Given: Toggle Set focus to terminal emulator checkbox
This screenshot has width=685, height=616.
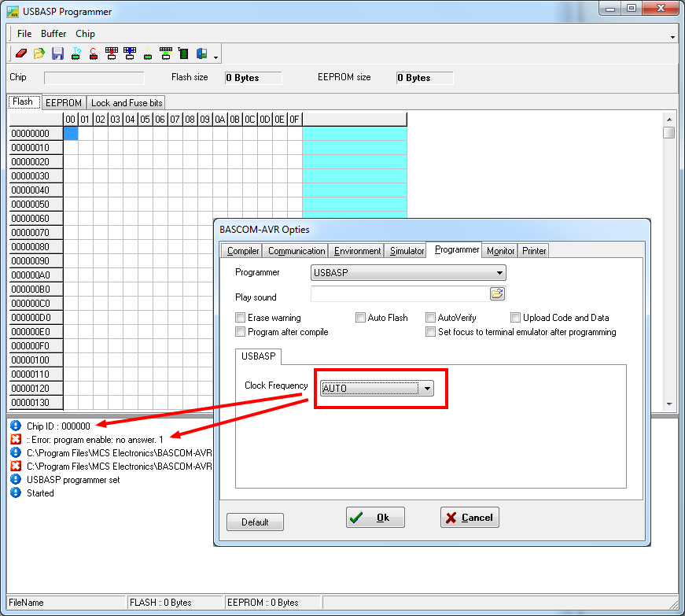Looking at the screenshot, I should tap(431, 331).
